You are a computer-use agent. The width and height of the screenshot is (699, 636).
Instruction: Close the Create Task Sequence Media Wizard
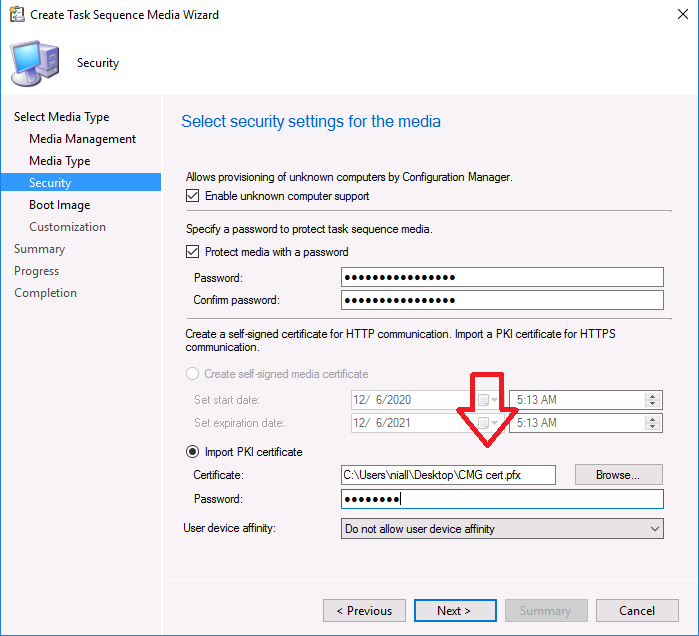[x=683, y=14]
